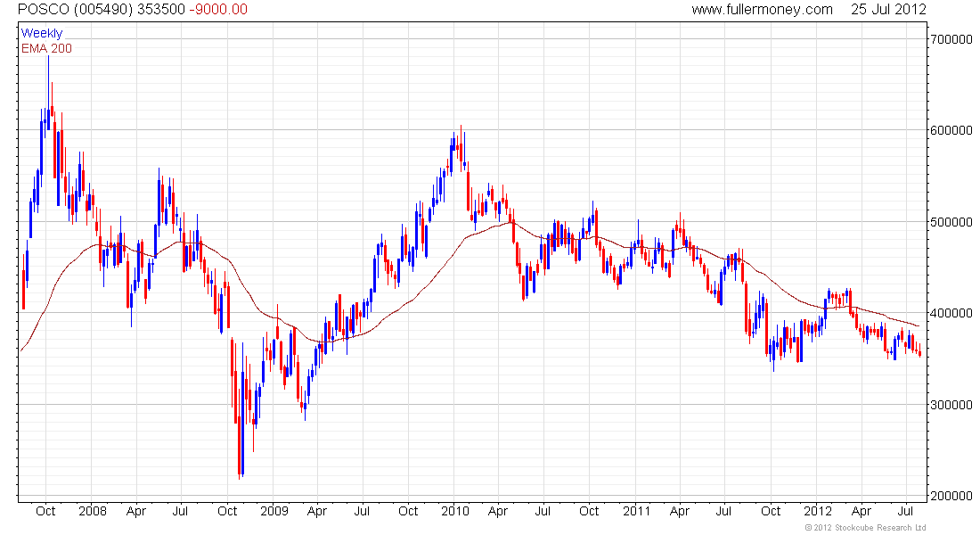Open the www.fullermoney.com link
This screenshot has height=535, width=980.
tap(762, 10)
